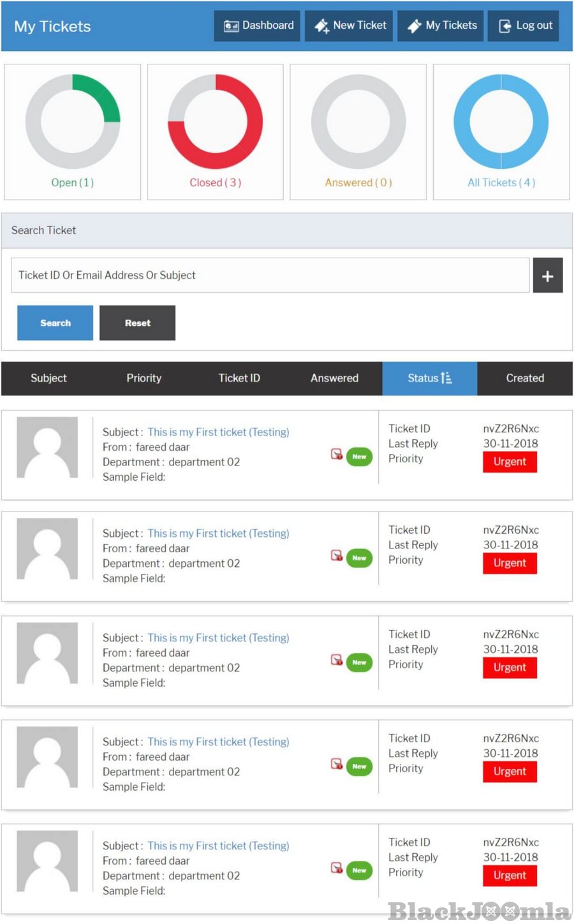574x924 pixels.
Task: Click the red icon on last ticket
Action: [336, 868]
